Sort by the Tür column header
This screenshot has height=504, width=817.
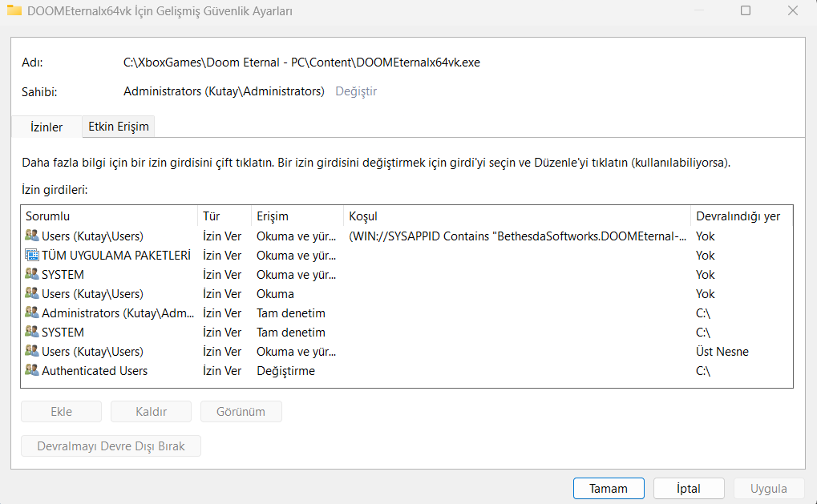pyautogui.click(x=224, y=216)
